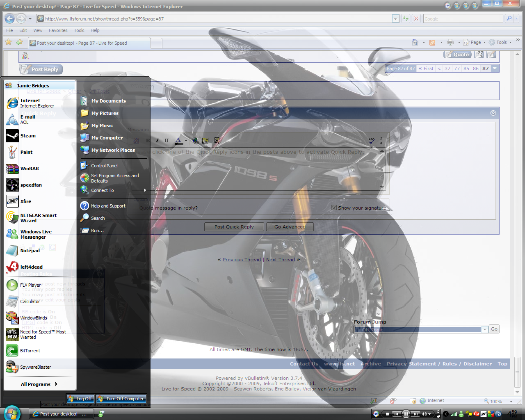
Task: Launch WindowBlinds
Action: (40, 318)
